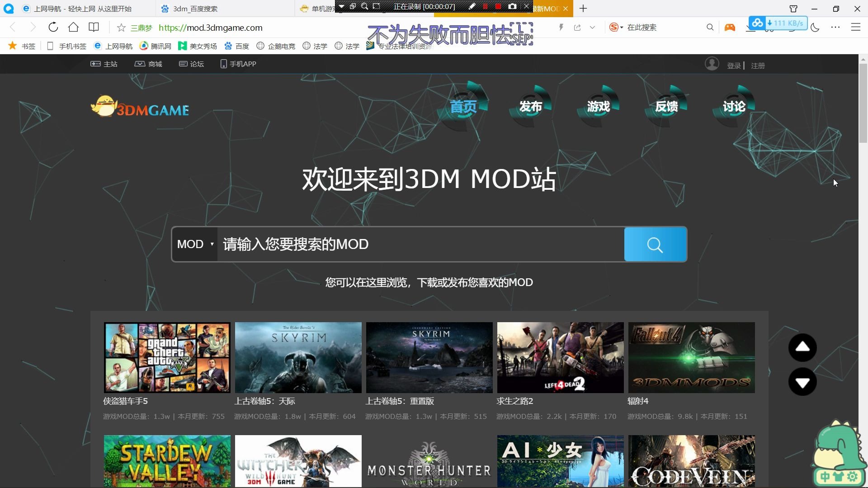Select the 反馈 feedback nav item
This screenshot has width=868, height=488.
click(666, 107)
